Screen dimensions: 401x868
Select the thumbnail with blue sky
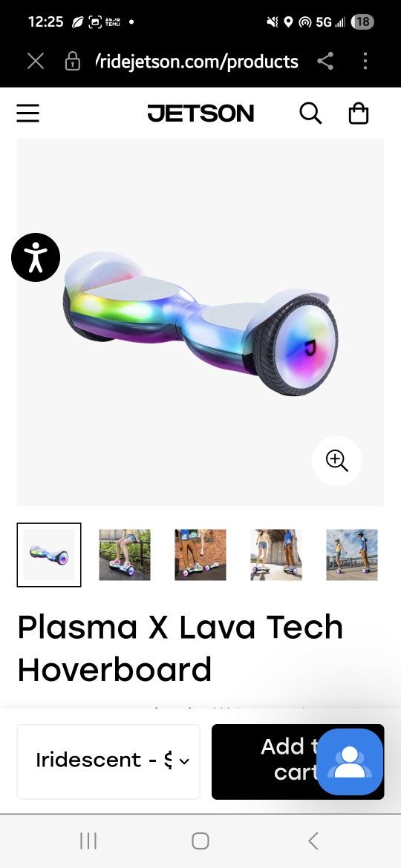coord(352,555)
